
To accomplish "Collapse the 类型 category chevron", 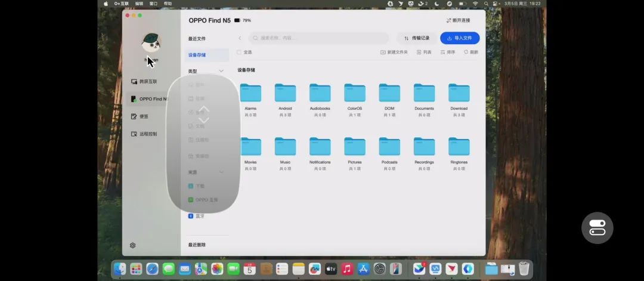I will tap(221, 71).
